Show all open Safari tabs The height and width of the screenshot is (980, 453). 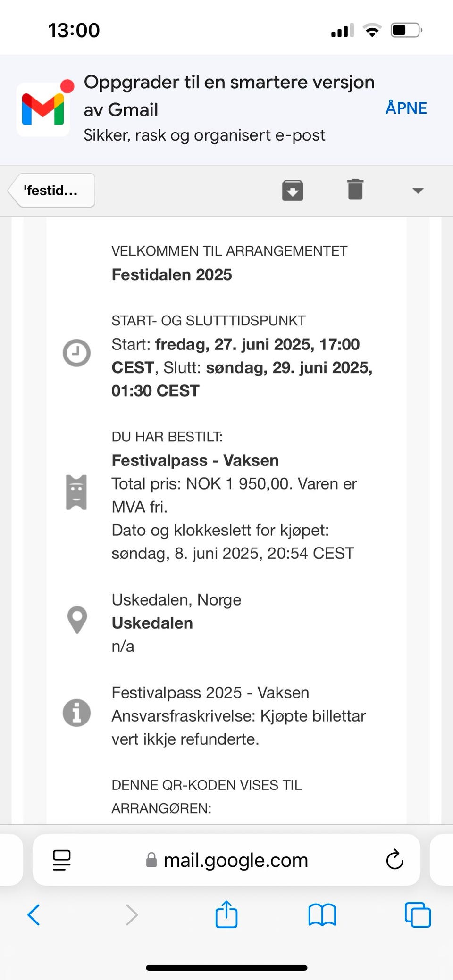pyautogui.click(x=418, y=915)
